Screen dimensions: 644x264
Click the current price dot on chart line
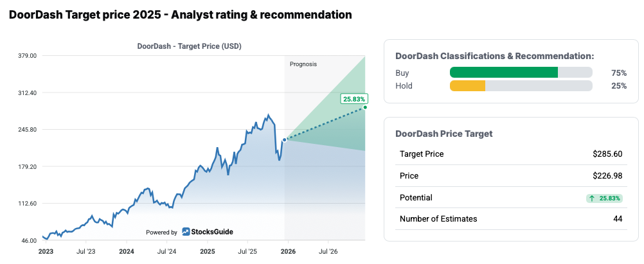[285, 139]
